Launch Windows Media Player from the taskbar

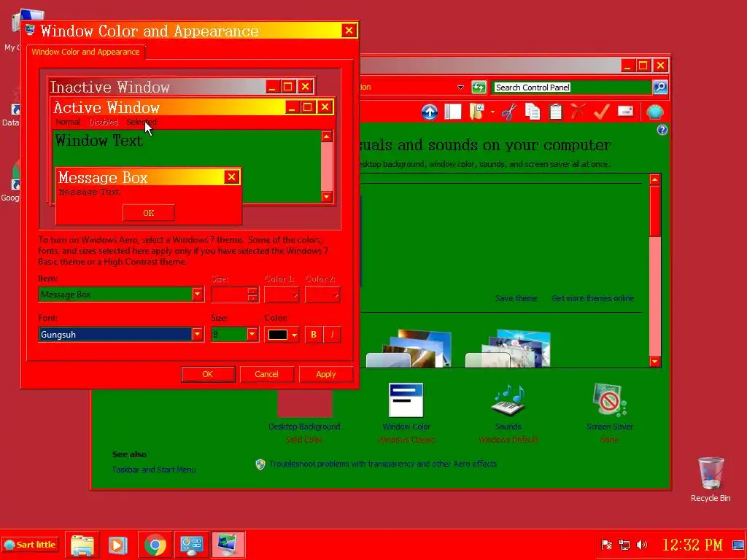(x=117, y=545)
